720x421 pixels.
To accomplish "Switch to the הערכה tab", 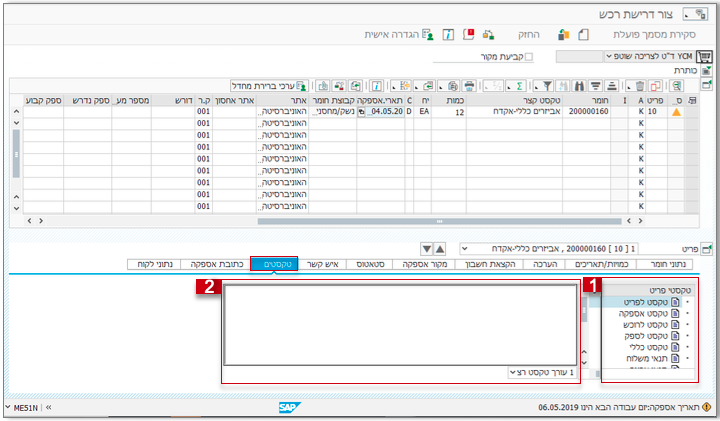I will pos(545,264).
